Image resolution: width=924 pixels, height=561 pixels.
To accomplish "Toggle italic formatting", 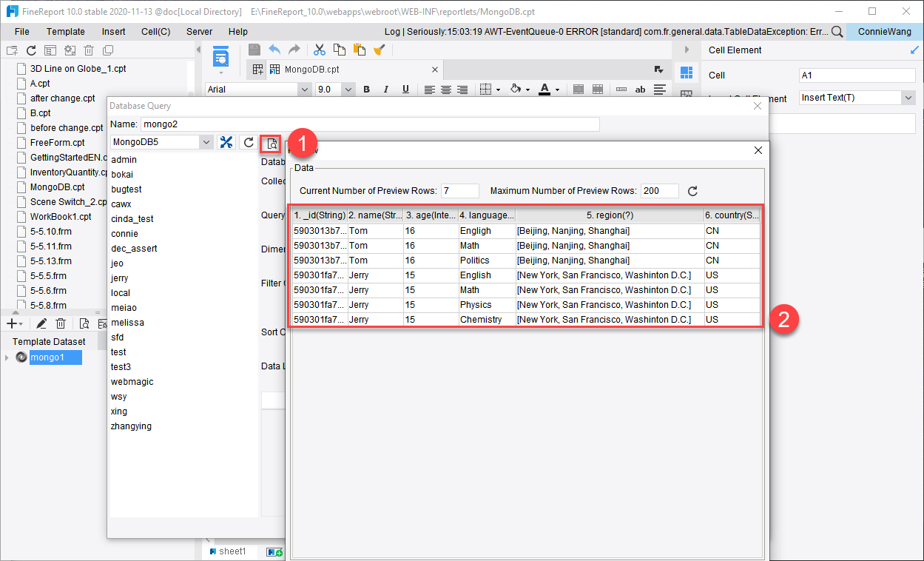I will 385,89.
